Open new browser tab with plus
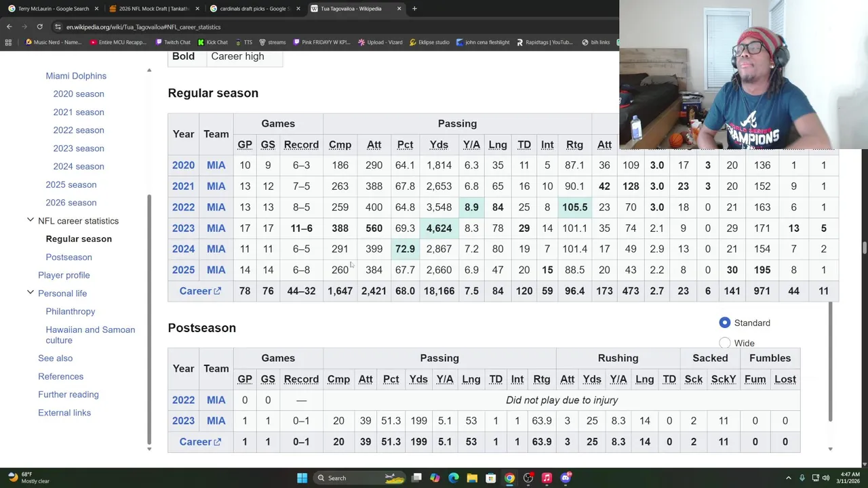868x488 pixels. click(414, 9)
